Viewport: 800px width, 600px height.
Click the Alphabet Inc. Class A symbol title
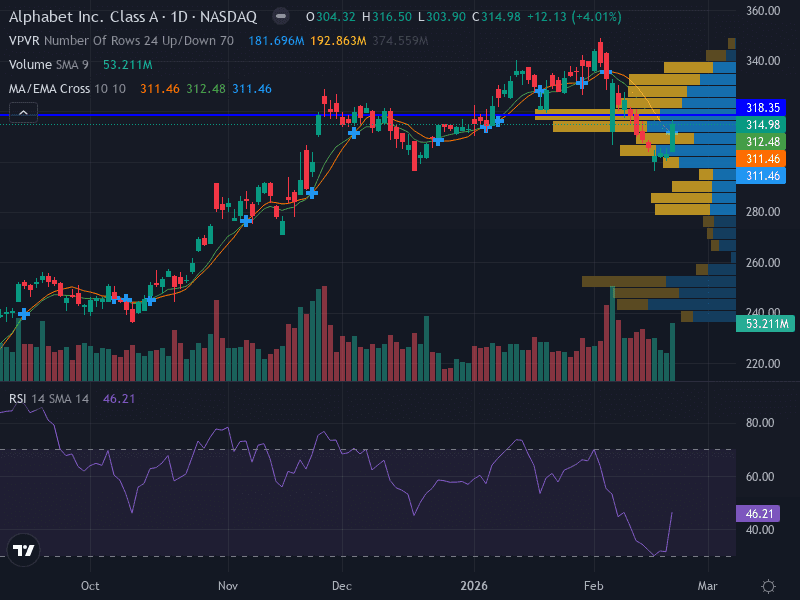[133, 17]
